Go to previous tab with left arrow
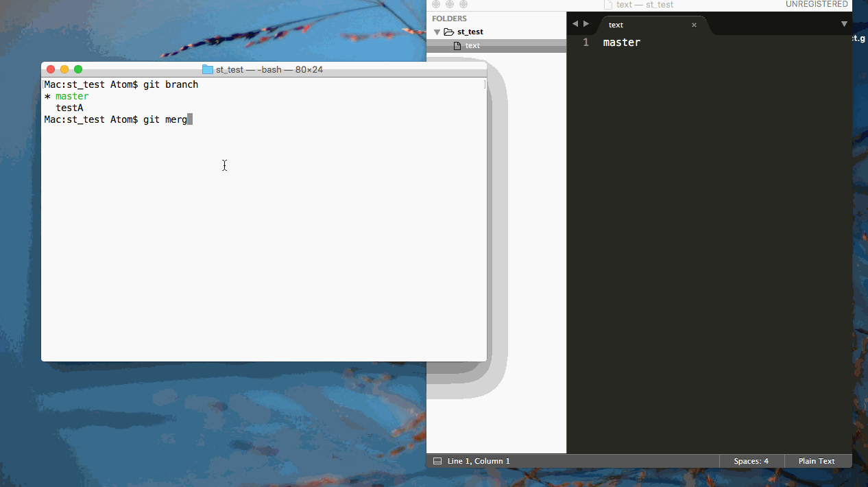Viewport: 868px width, 487px height. click(x=575, y=23)
